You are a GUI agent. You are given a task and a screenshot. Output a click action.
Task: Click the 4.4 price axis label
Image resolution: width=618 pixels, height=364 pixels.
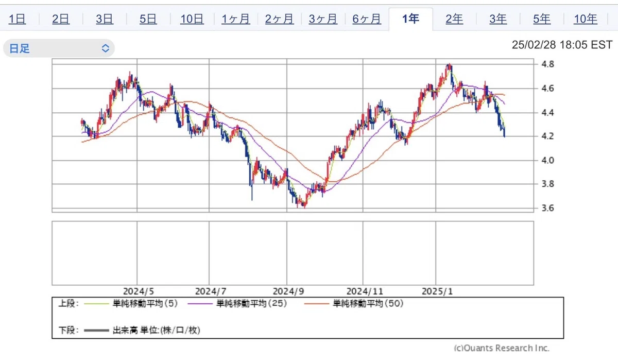pos(547,112)
